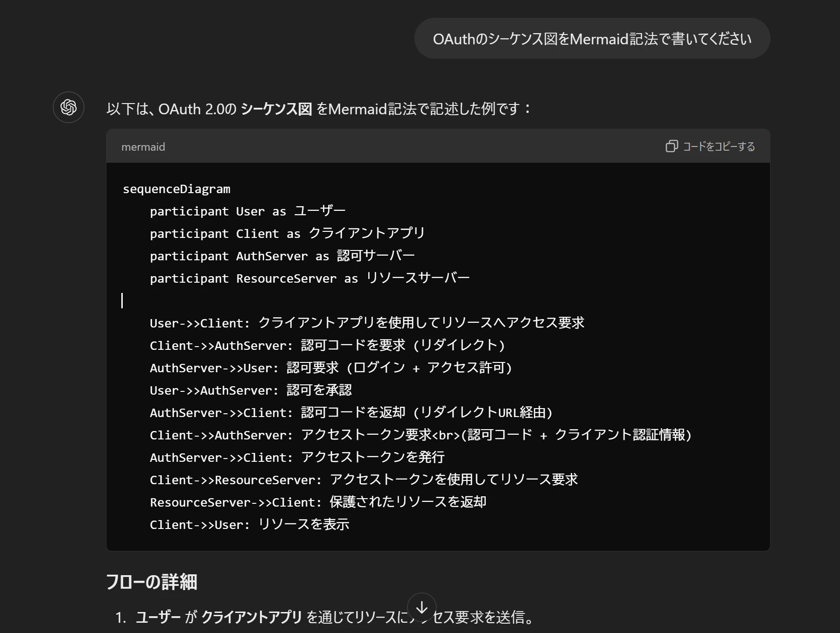The image size is (840, 633).
Task: Click the 'Client->>AuthServer: 認可コードを要求' line
Action: [x=328, y=346]
